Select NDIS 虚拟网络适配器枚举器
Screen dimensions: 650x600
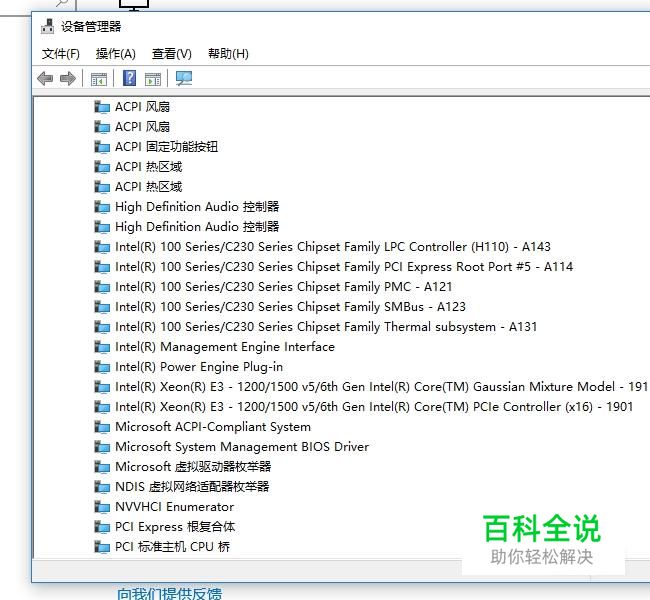click(x=192, y=487)
